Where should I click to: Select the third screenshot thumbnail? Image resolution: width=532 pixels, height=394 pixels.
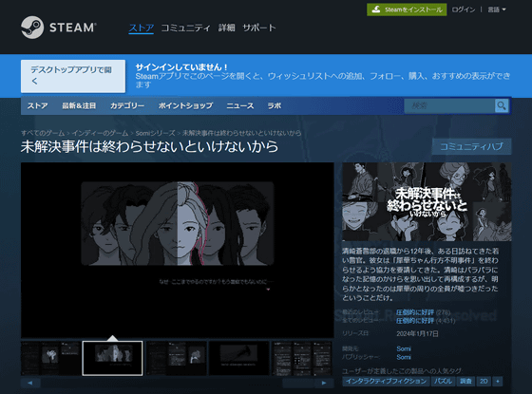point(176,358)
